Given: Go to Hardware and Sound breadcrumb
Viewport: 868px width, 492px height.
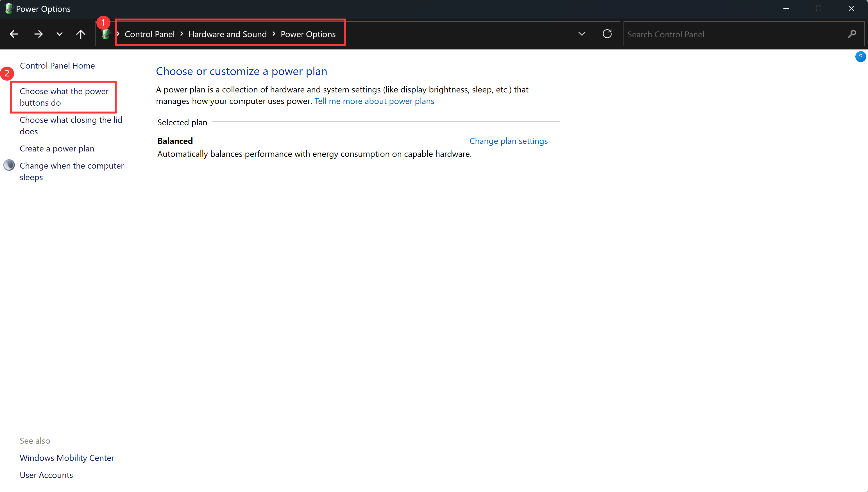Looking at the screenshot, I should [x=227, y=34].
